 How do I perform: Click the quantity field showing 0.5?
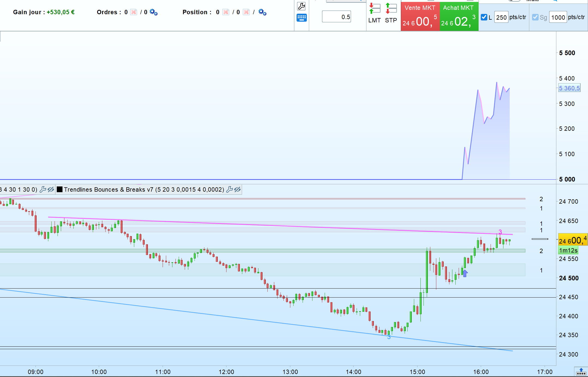(336, 17)
